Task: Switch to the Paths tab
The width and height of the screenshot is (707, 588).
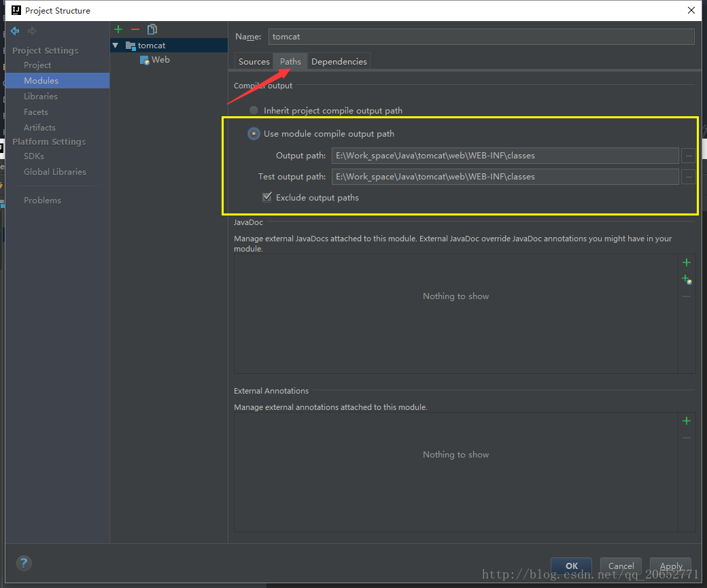Action: tap(290, 61)
